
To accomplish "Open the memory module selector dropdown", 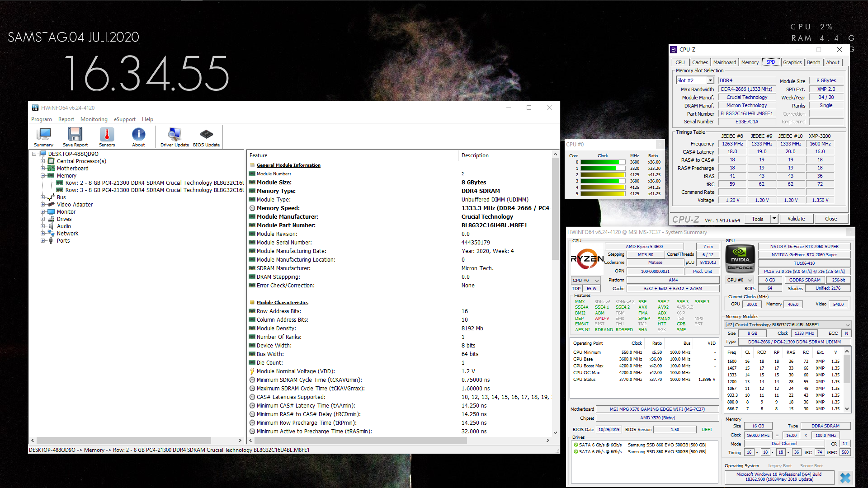I will click(788, 325).
